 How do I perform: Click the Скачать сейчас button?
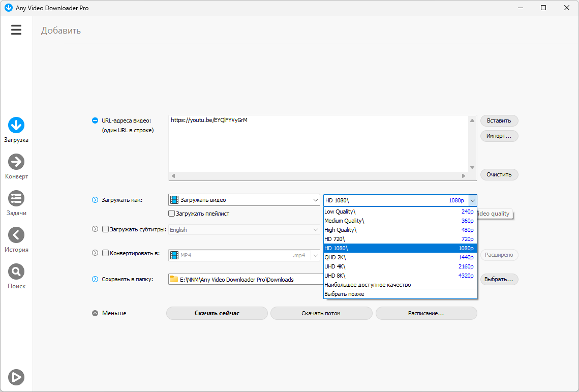pos(217,313)
